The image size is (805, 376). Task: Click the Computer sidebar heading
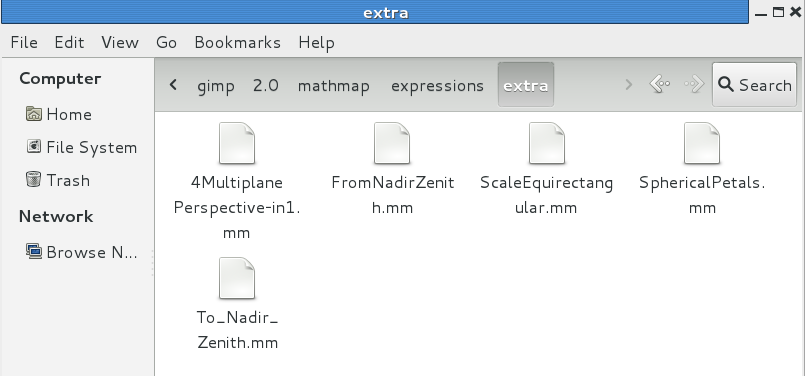point(60,79)
